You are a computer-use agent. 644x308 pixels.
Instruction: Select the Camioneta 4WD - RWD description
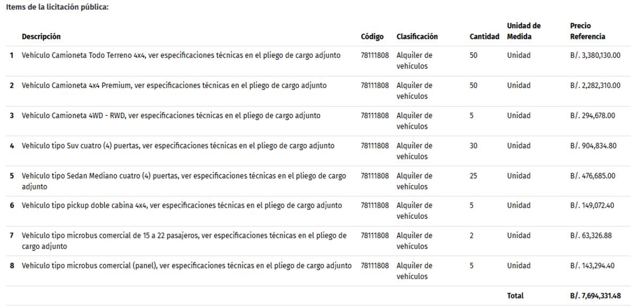(x=171, y=115)
